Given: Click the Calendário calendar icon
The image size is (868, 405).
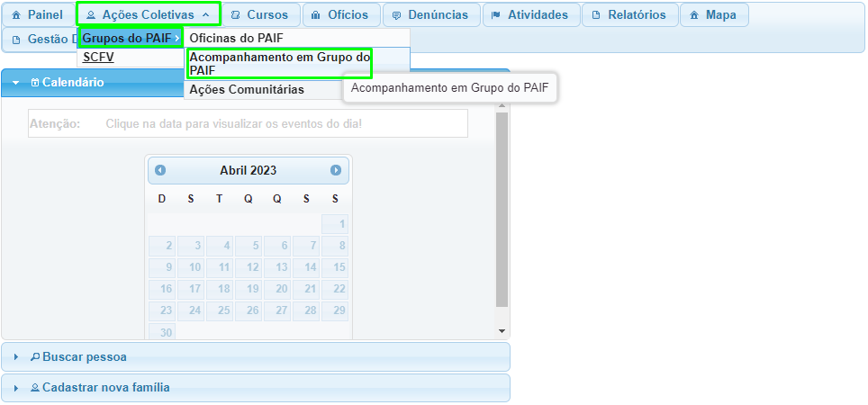Looking at the screenshot, I should [35, 83].
